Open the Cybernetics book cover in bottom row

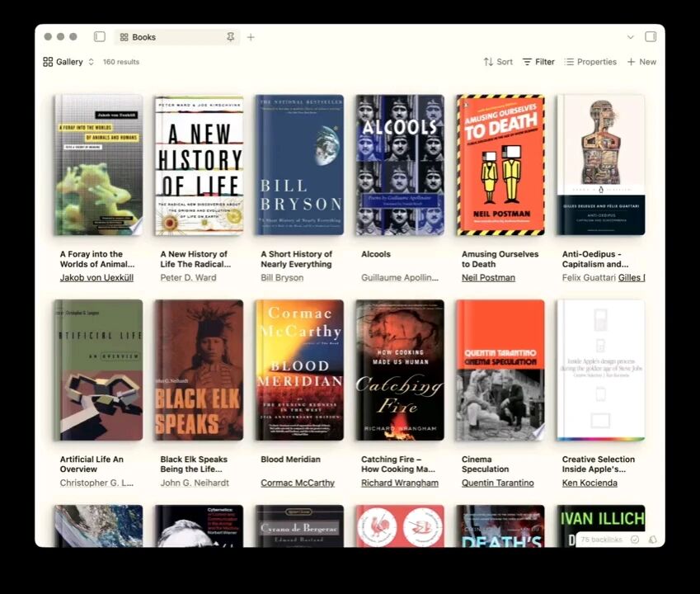tap(199, 526)
